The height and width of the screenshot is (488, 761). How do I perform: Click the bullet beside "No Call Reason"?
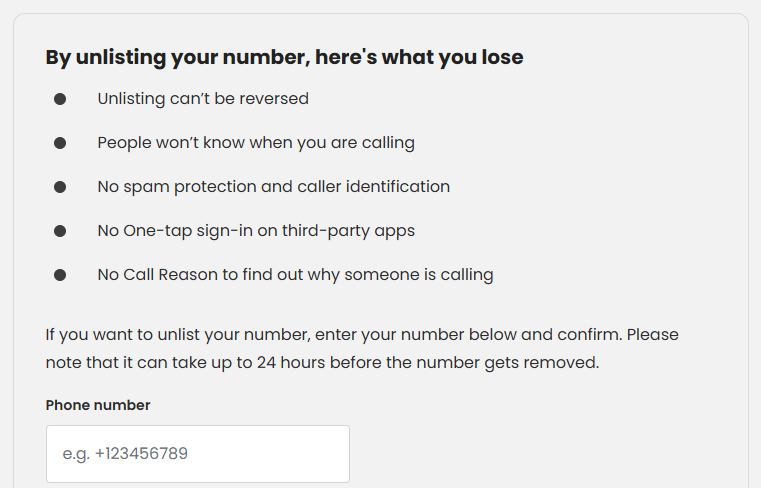tap(60, 275)
